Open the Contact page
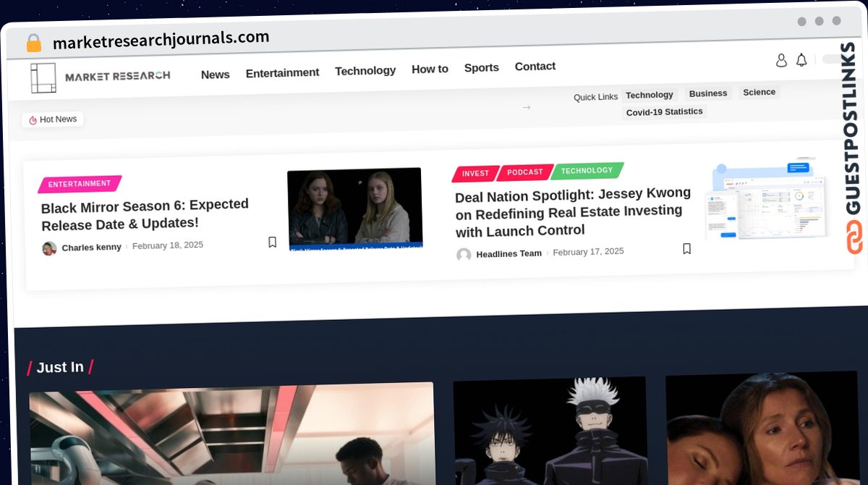The height and width of the screenshot is (485, 868). pos(535,66)
